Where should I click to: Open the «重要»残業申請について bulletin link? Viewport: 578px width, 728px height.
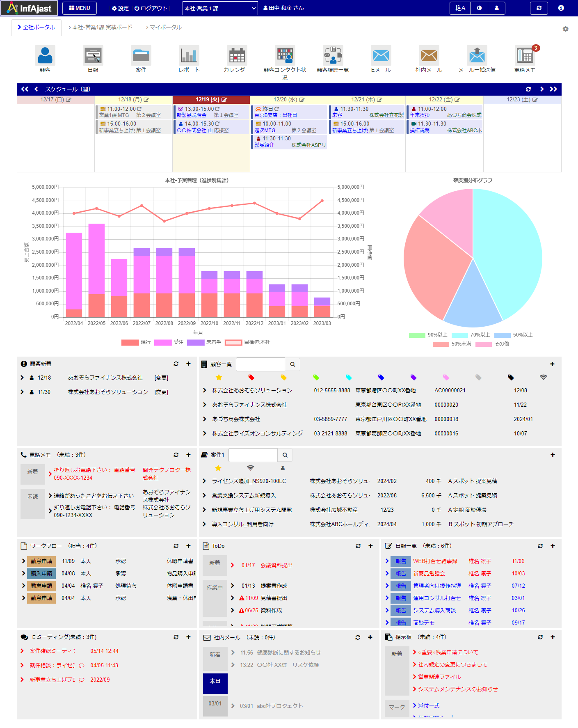(x=448, y=652)
